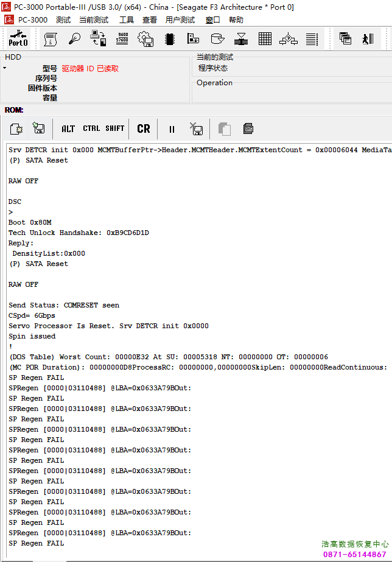Click the light bulb search toolbar icon

tap(74, 39)
